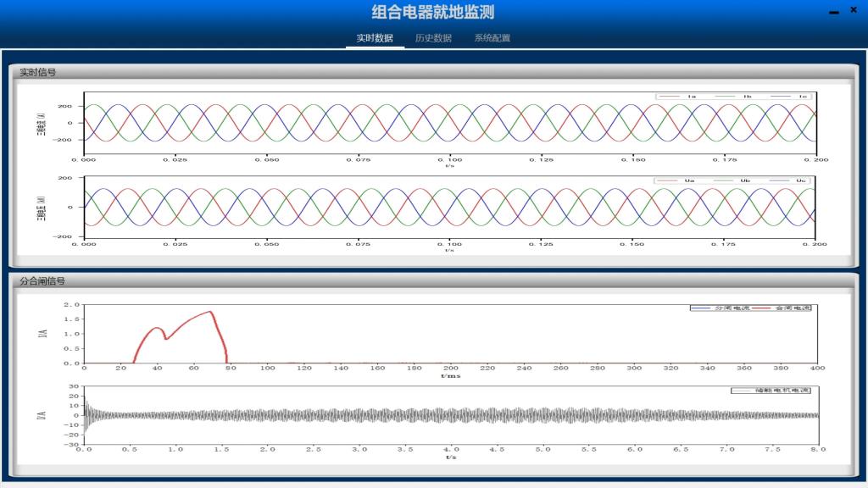Click the 合闸电流 legend line icon

761,307
